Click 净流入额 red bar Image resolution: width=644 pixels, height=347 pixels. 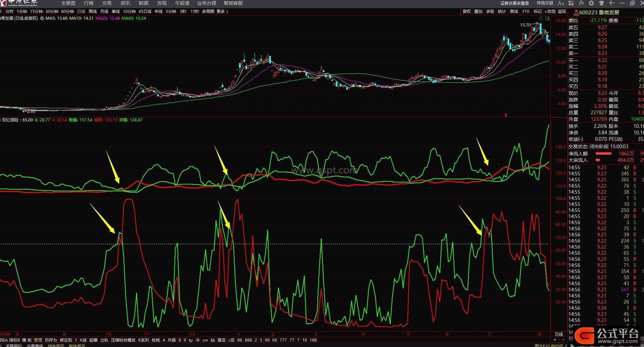pos(603,154)
